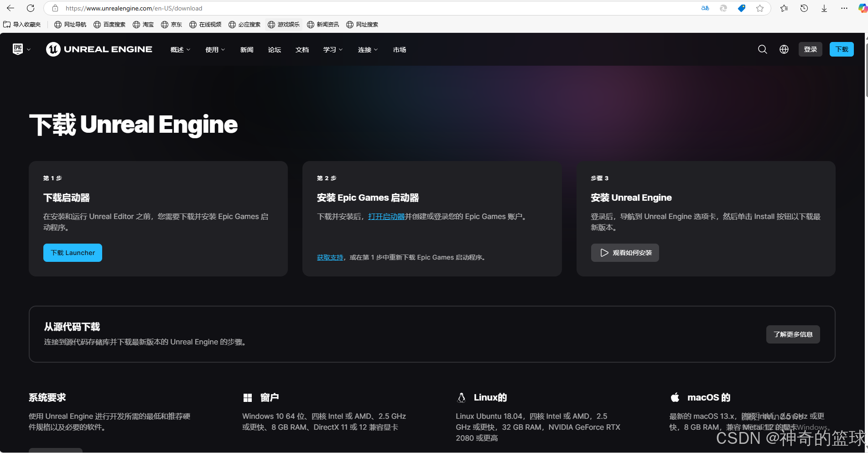Open Copilot icon in browser corner
Screen dimensions: 868x453
pyautogui.click(x=863, y=8)
